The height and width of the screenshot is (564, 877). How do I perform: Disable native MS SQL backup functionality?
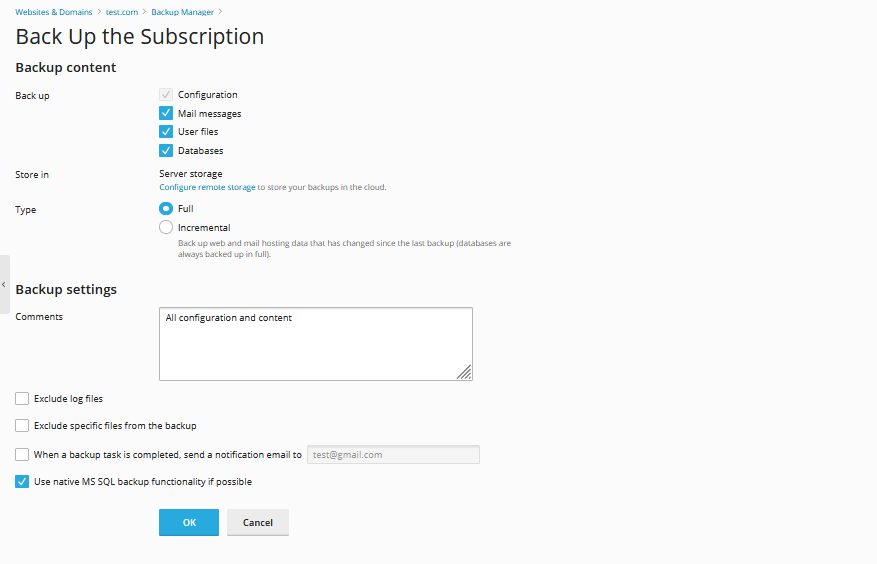coord(22,482)
